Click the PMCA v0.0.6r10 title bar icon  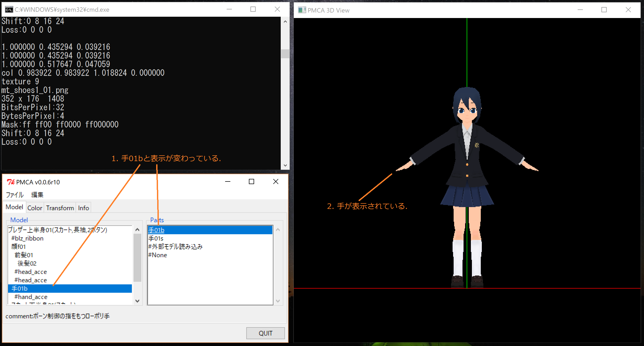(x=11, y=182)
